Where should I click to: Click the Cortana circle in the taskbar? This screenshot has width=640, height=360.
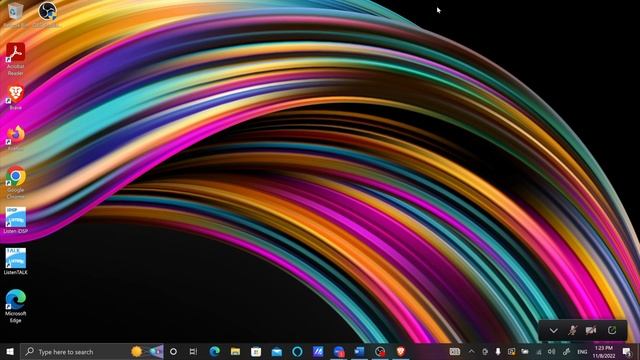coord(173,351)
